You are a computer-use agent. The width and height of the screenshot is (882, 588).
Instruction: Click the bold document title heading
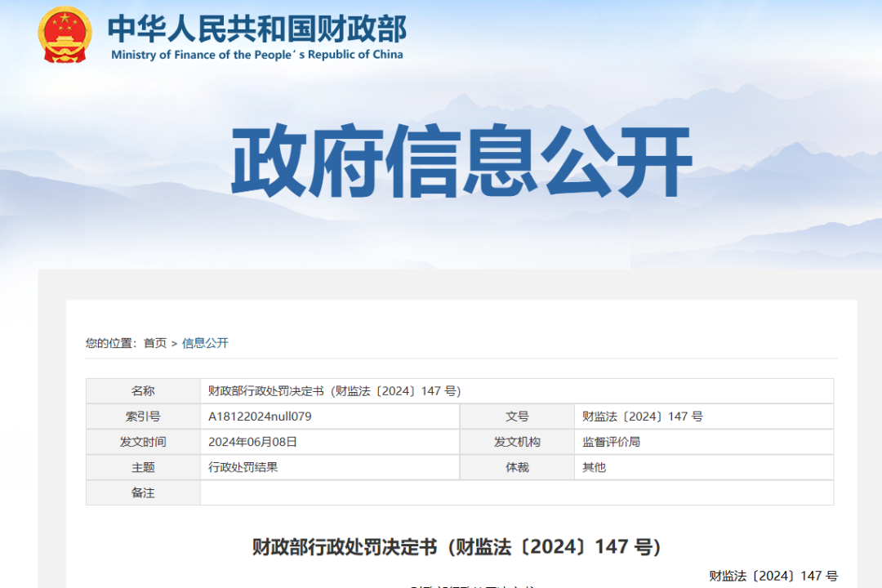pyautogui.click(x=456, y=546)
